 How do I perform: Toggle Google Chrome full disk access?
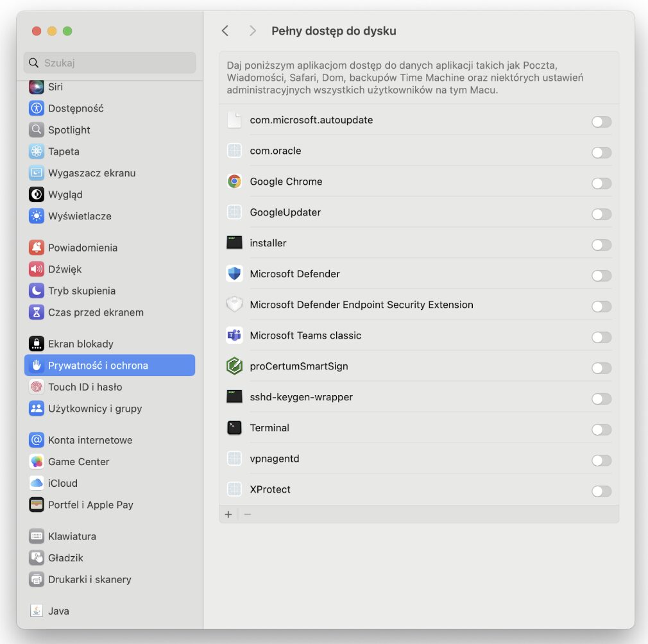click(601, 183)
